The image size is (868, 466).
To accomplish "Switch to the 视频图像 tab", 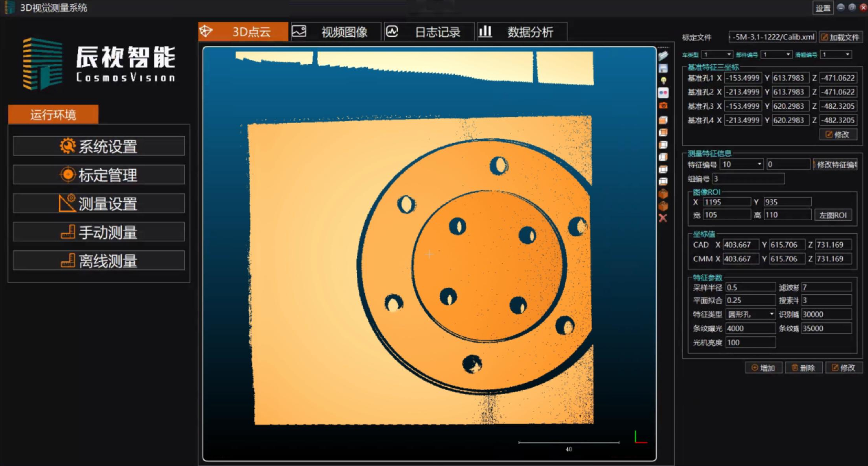I will coord(336,32).
